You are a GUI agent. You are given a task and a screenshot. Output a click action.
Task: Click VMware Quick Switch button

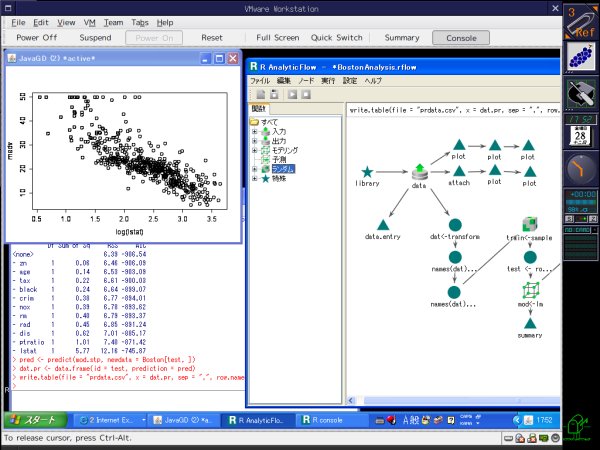click(336, 38)
